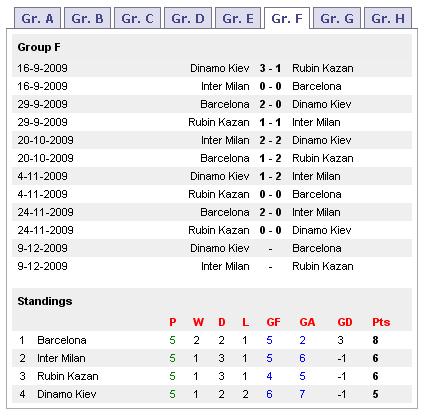The height and width of the screenshot is (418, 427).
Task: Click the GD column header
Action: pos(345,322)
